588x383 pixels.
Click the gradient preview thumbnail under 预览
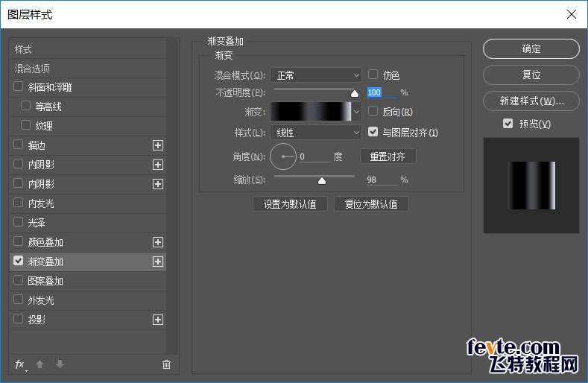[531, 186]
